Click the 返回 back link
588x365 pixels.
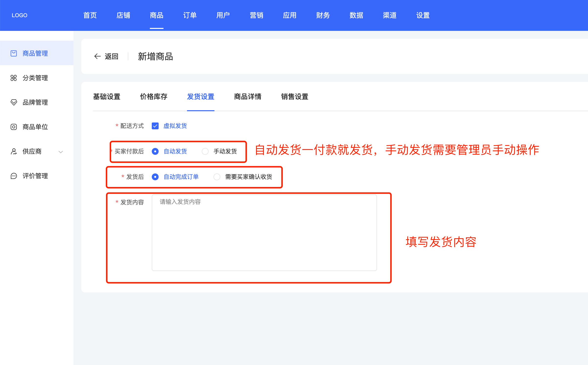(112, 56)
